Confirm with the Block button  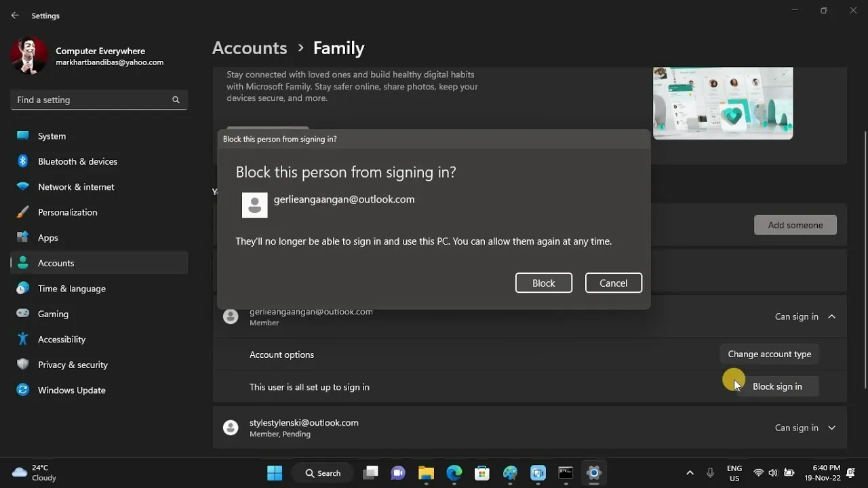pyautogui.click(x=543, y=283)
